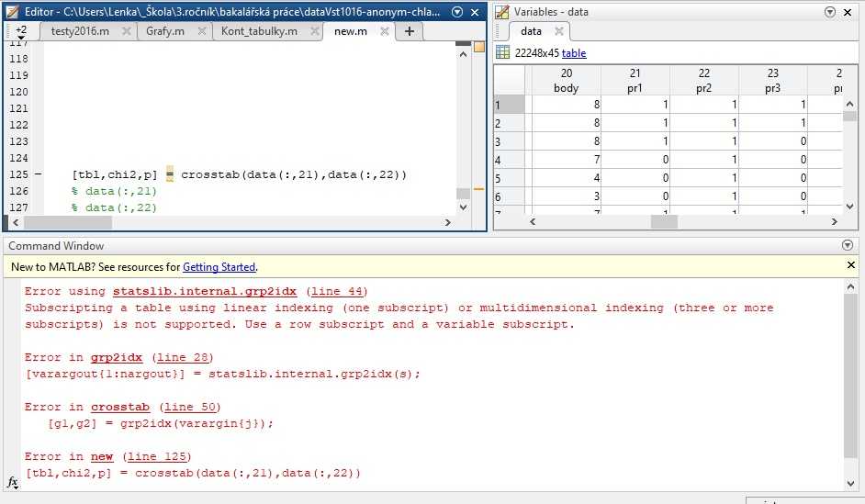Click the Command Window scroll down arrow
865x504 pixels.
click(x=850, y=484)
